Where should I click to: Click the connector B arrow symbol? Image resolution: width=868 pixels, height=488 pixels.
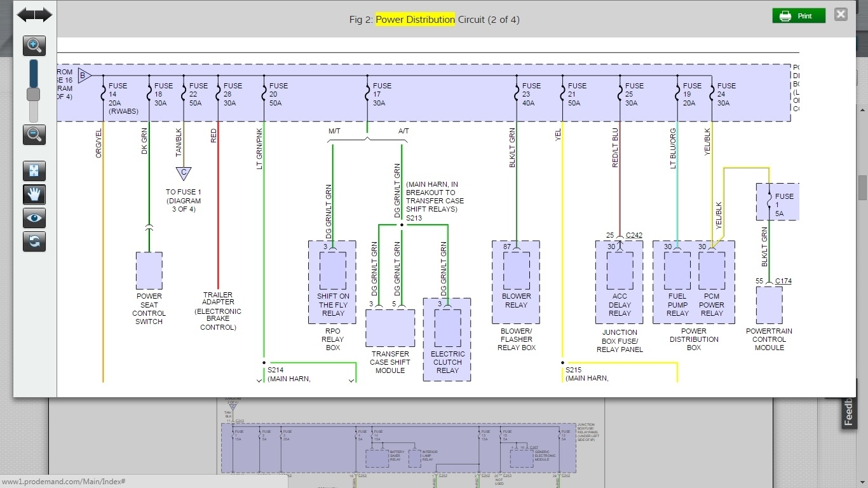coord(84,76)
